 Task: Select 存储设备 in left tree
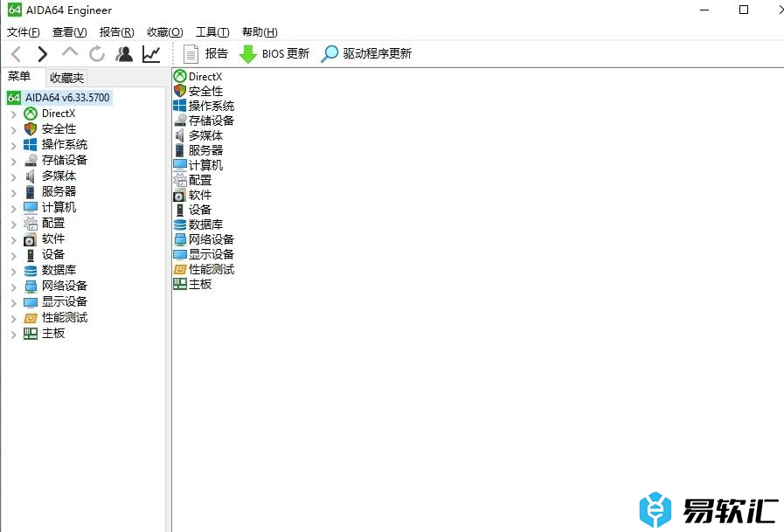65,161
